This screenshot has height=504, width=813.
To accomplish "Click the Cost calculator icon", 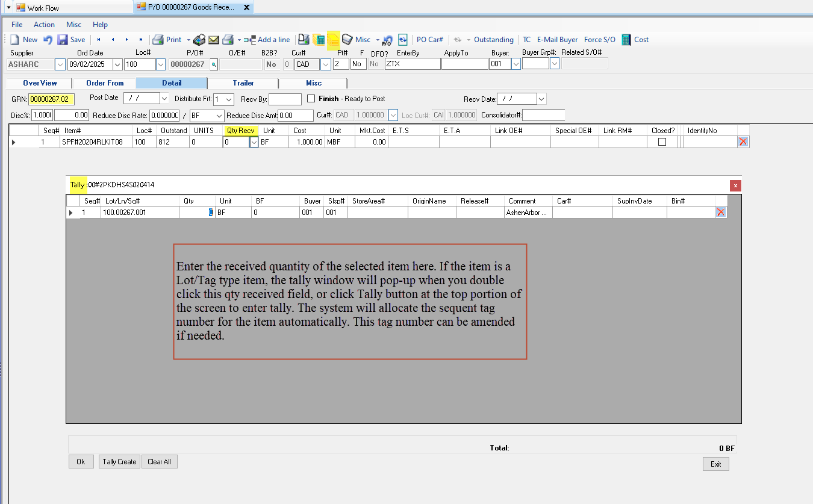I will [626, 40].
